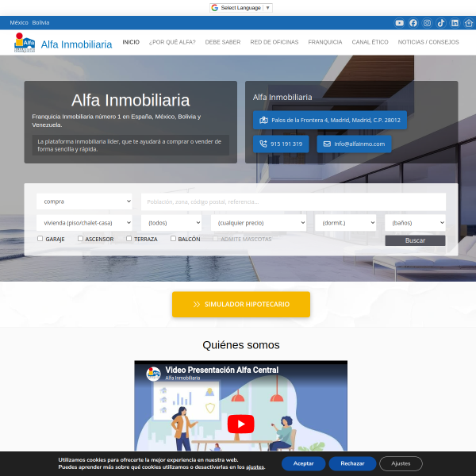Image resolution: width=476 pixels, height=476 pixels.
Task: Reject cookies with Rechazar
Action: coord(352,463)
